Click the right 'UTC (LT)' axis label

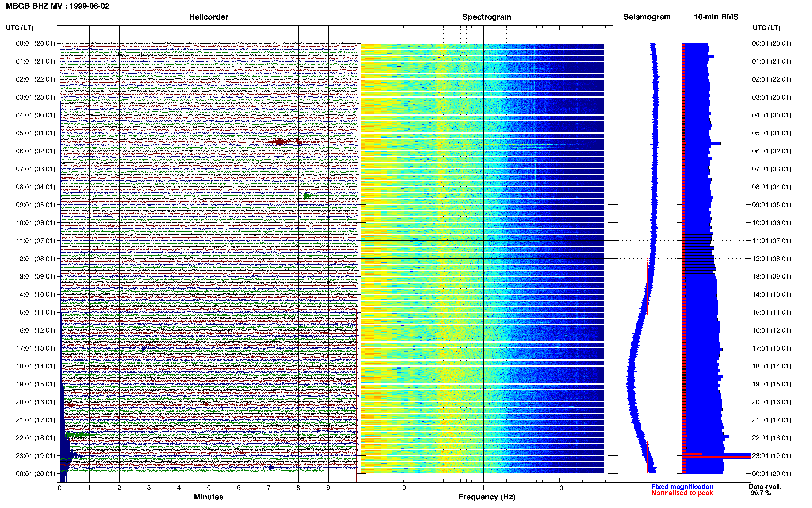pyautogui.click(x=766, y=28)
